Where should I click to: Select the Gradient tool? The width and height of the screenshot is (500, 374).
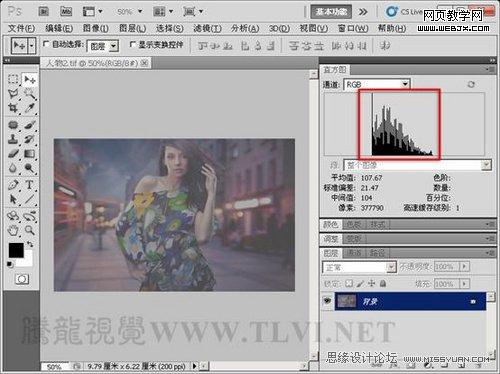click(x=30, y=153)
